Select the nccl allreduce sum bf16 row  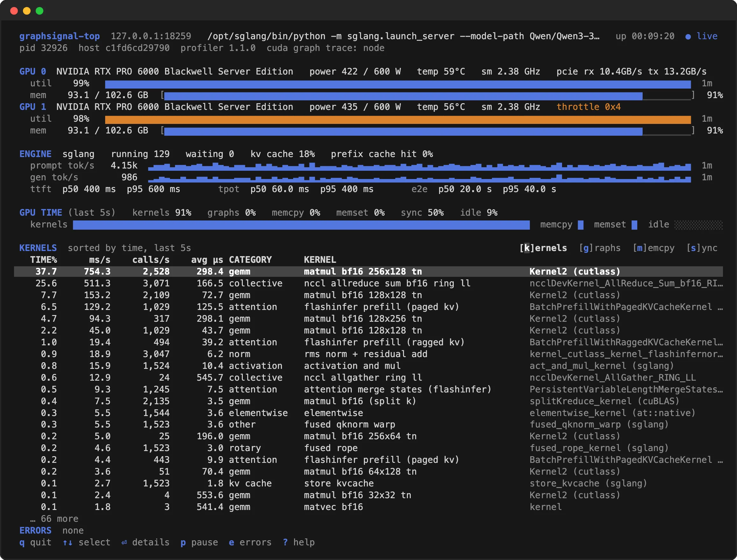click(368, 283)
